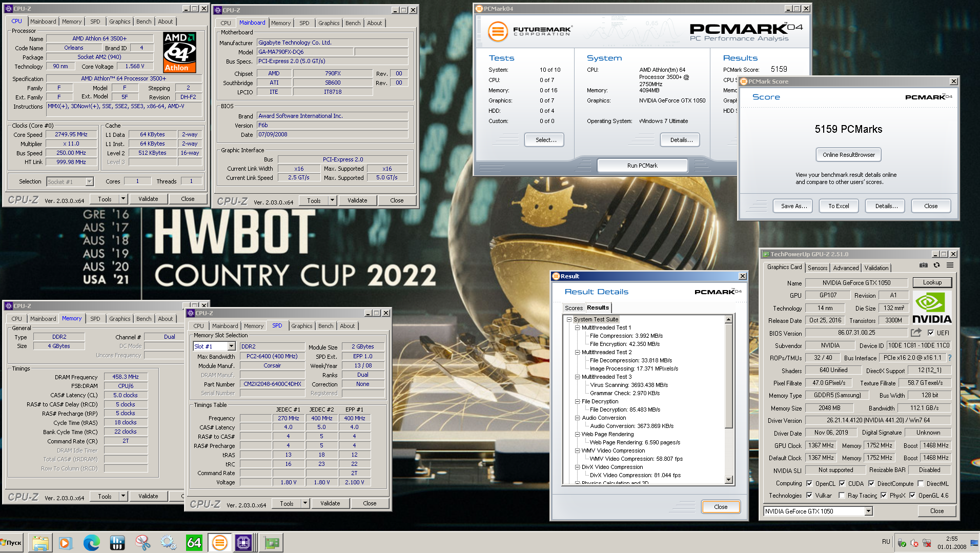This screenshot has width=980, height=553.
Task: Enable the Ray Tracing checkbox
Action: pyautogui.click(x=842, y=495)
